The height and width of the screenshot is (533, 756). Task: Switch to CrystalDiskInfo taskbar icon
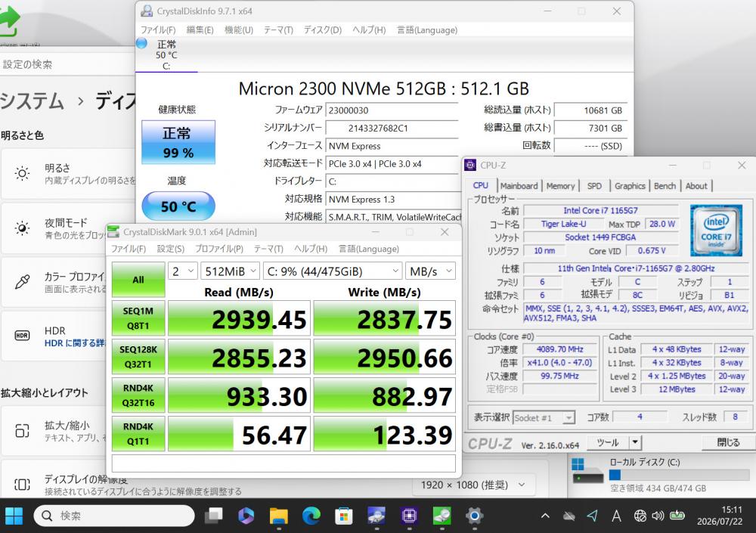(376, 516)
